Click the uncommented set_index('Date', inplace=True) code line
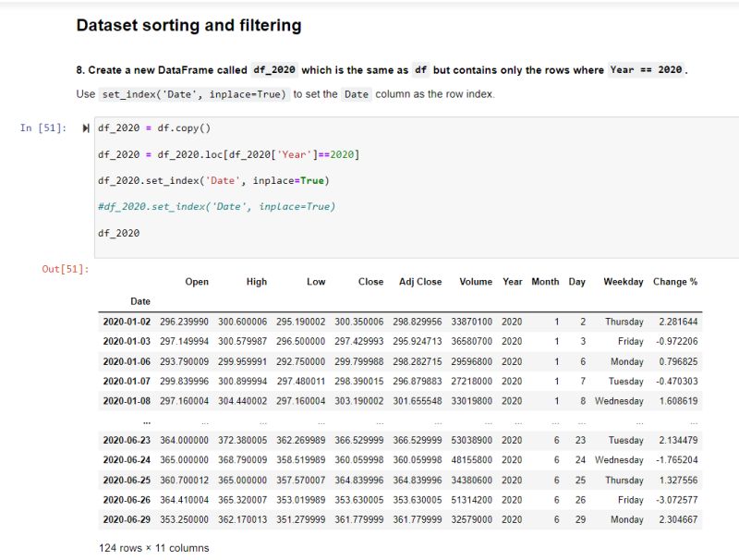 (x=213, y=180)
